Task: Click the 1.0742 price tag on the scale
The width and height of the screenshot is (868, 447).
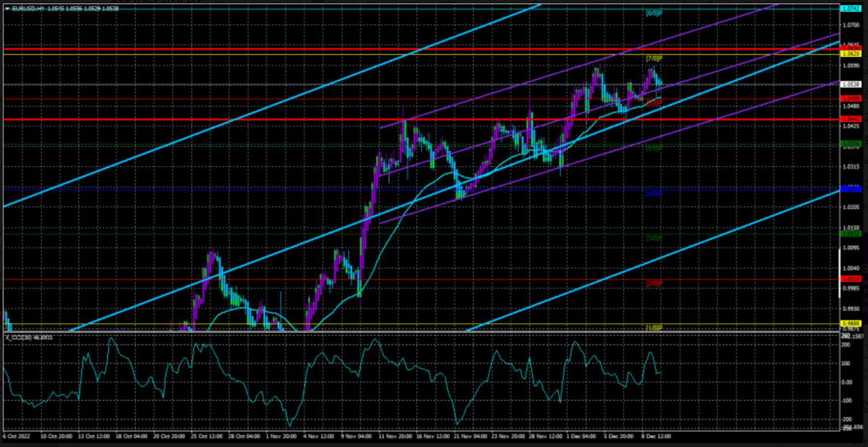Action: coord(851,9)
